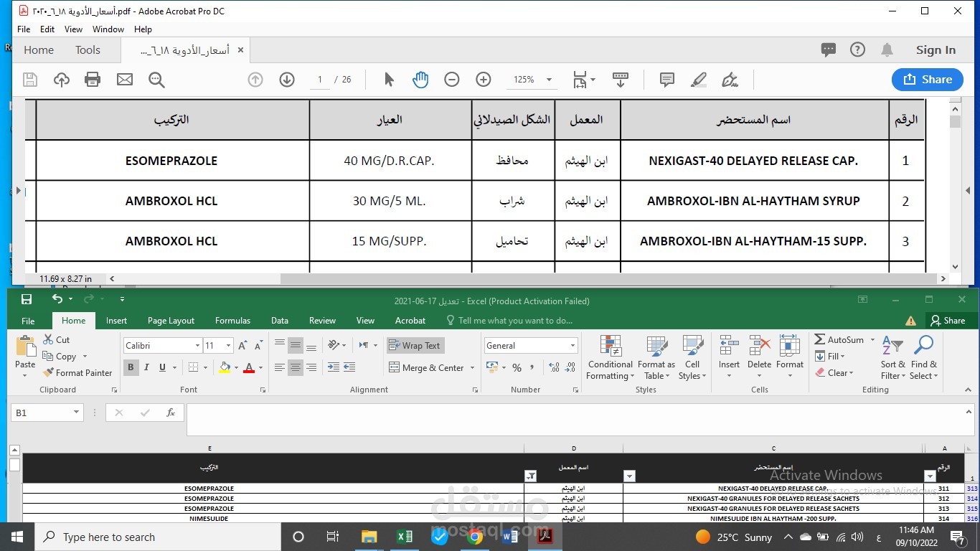980x551 pixels.
Task: Open the Font Color dropdown arrow
Action: (260, 368)
